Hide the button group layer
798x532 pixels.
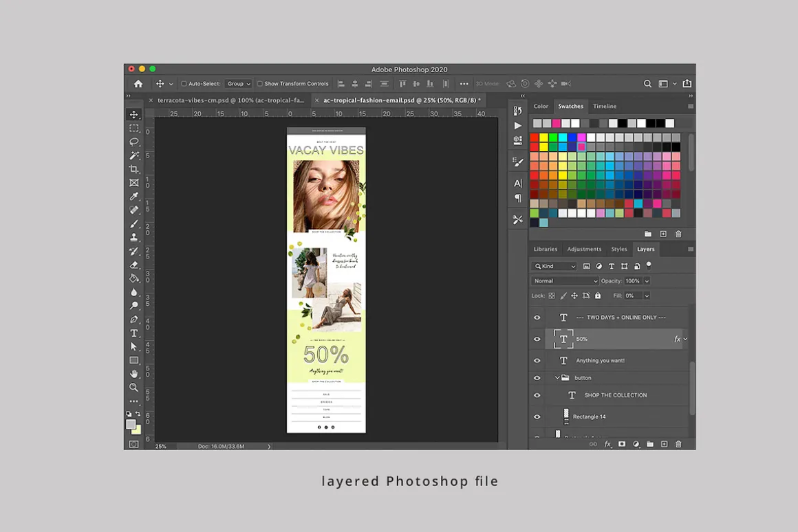click(537, 378)
